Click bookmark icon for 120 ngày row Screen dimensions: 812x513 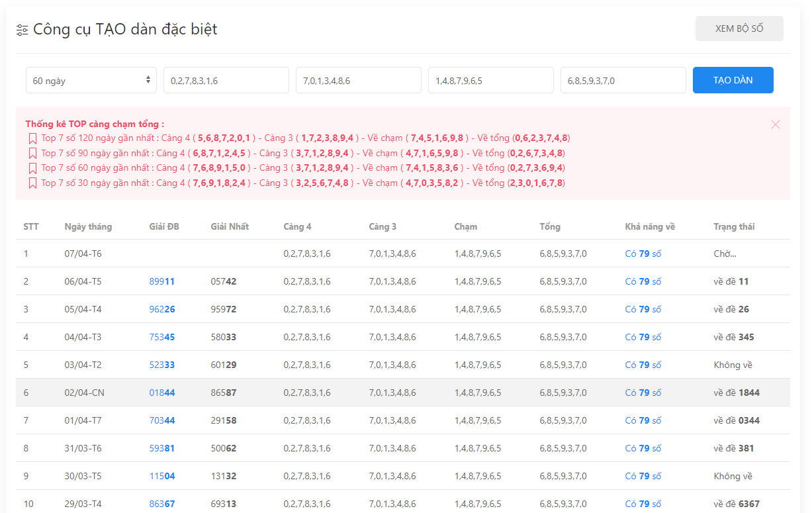[32, 138]
